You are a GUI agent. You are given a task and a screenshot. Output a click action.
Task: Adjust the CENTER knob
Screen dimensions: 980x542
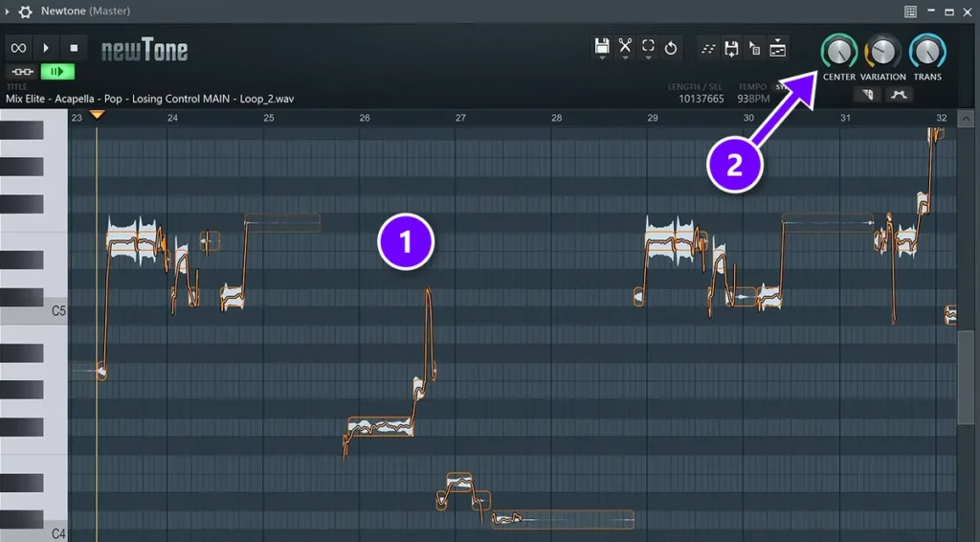click(x=838, y=52)
